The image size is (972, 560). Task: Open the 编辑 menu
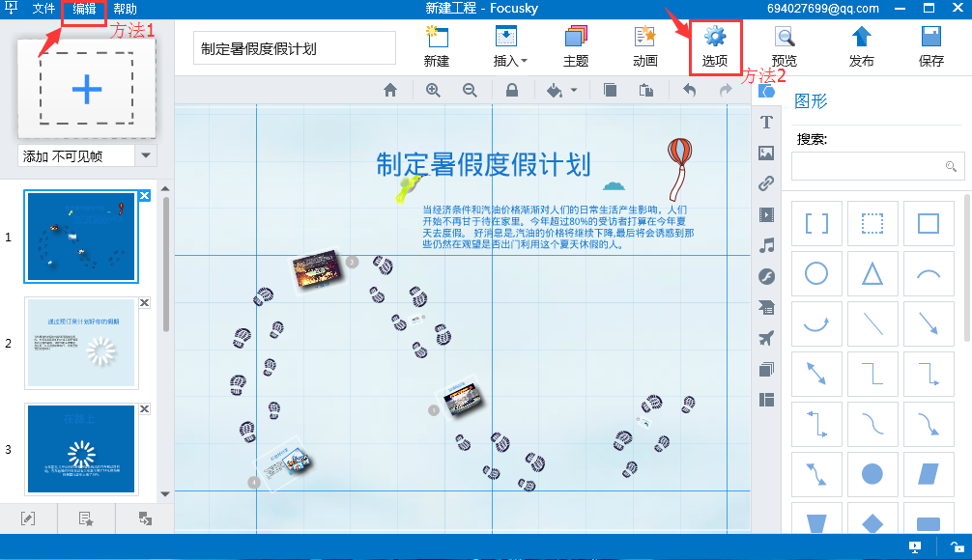[x=84, y=9]
